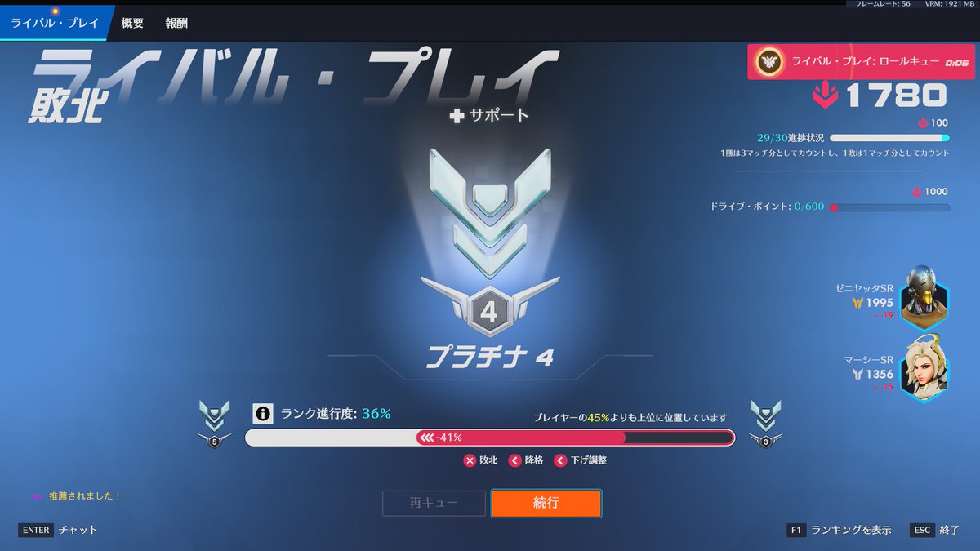Click the 100 reward icon above progress
This screenshot has height=551, width=980.
[924, 123]
